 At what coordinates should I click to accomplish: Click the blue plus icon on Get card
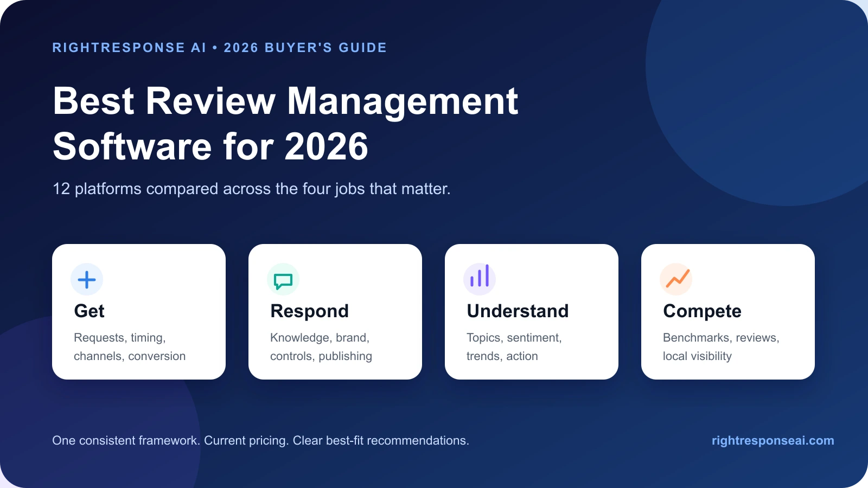pos(87,279)
